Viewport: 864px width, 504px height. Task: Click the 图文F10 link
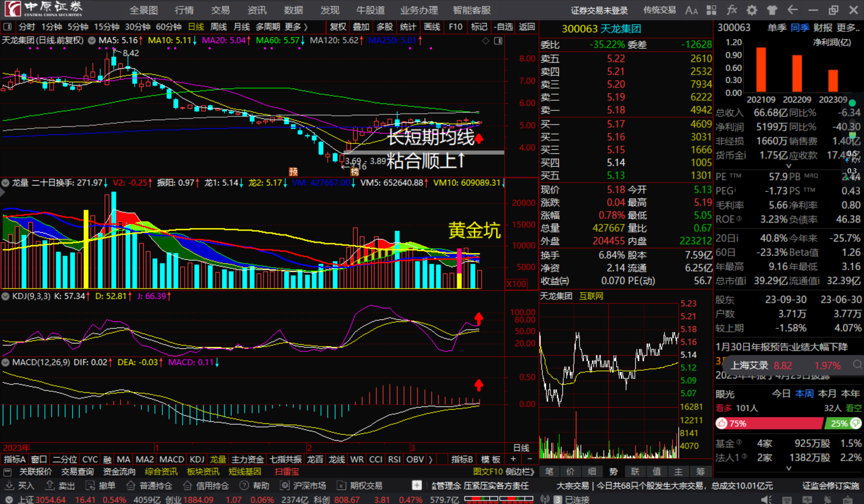click(x=488, y=472)
